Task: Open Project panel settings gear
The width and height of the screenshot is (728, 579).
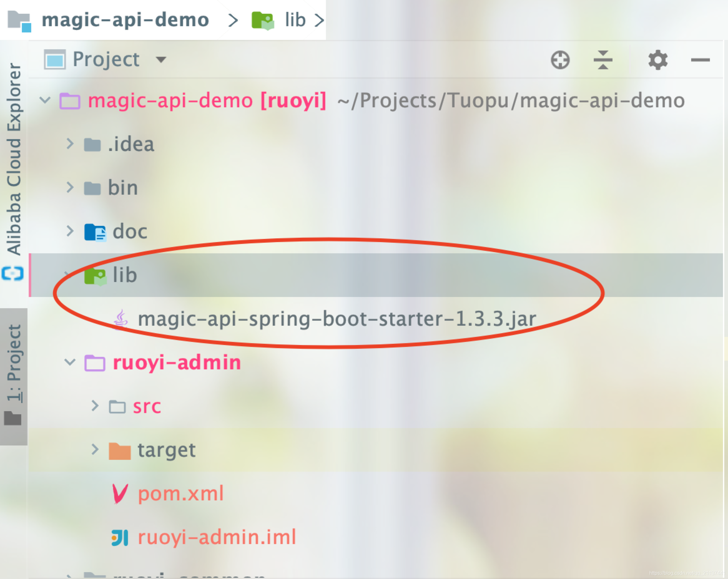Action: (x=657, y=60)
